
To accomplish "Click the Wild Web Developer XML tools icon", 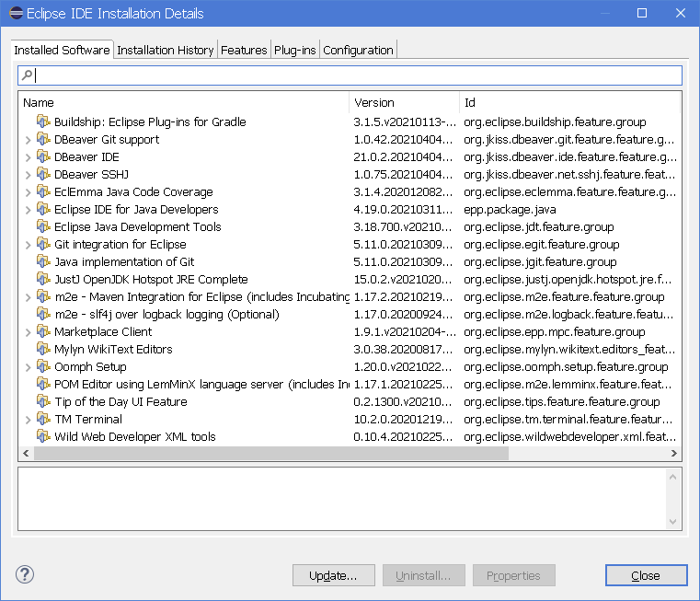I will coord(43,436).
